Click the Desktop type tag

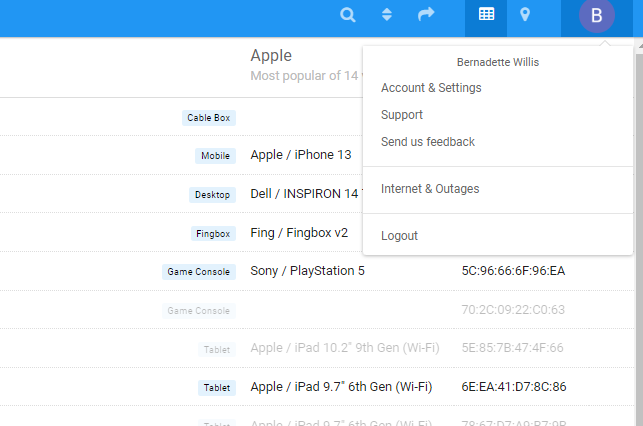pos(212,195)
